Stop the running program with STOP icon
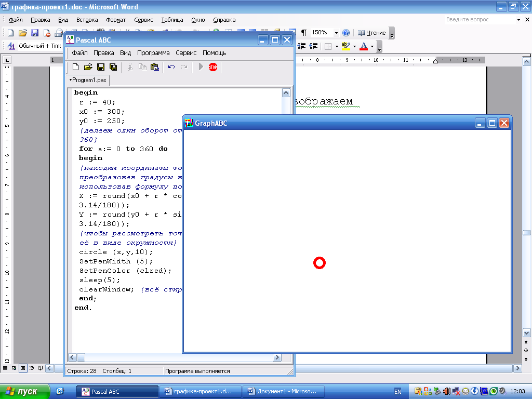The image size is (532, 399). tap(212, 67)
